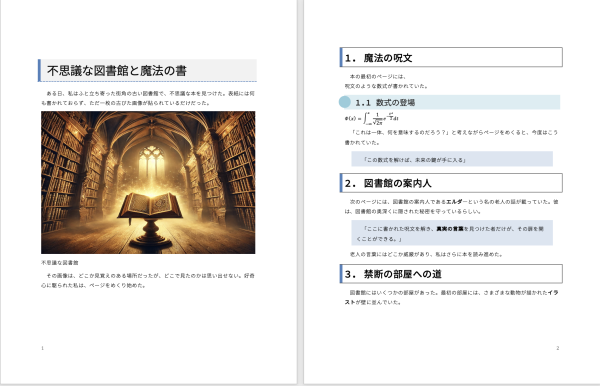Click the opening paragraph starting ある日
The width and height of the screenshot is (600, 386).
pos(148,98)
